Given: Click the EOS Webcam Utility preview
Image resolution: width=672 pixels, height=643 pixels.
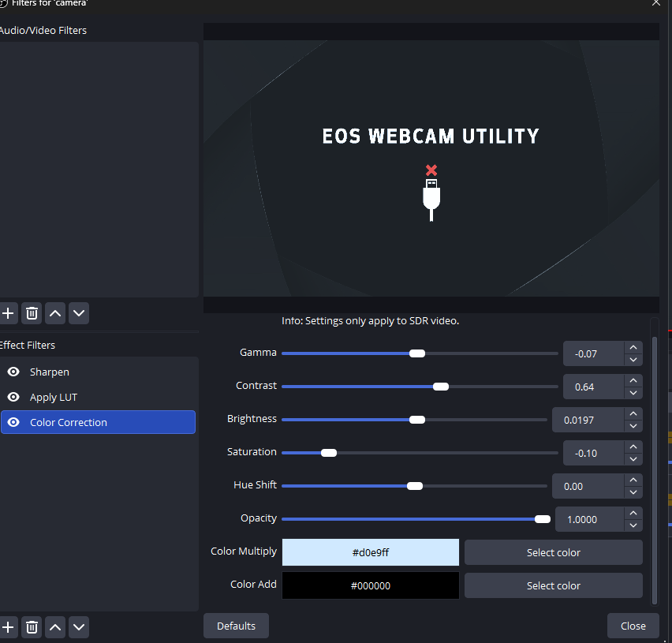Looking at the screenshot, I should [431, 168].
